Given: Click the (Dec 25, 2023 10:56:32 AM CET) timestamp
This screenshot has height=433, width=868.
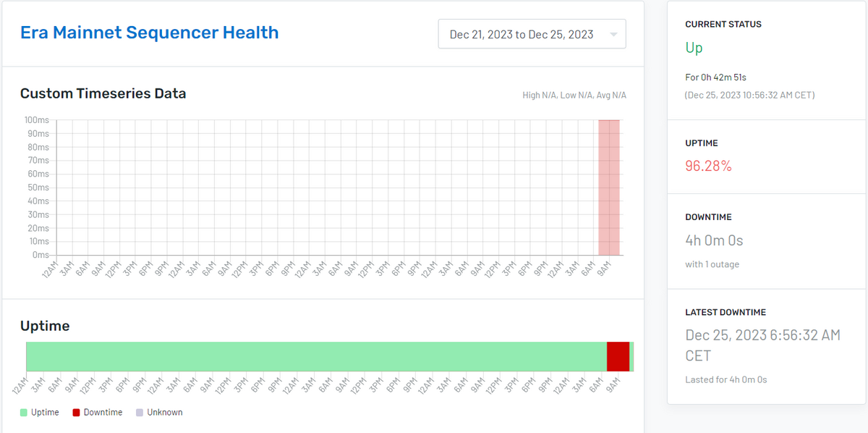Looking at the screenshot, I should [749, 95].
